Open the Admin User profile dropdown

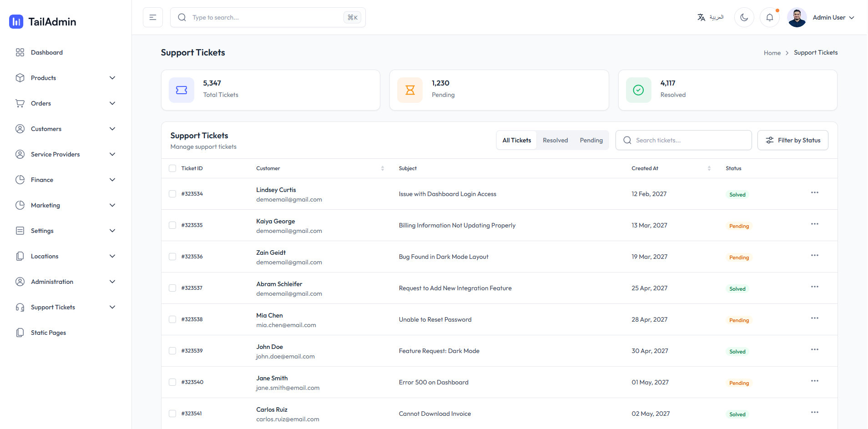point(821,17)
